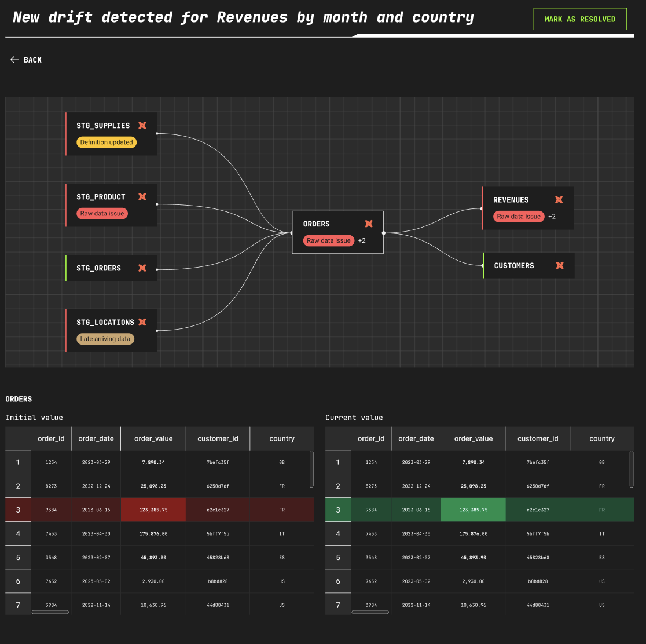Click order_id header in Initial value table
Viewport: 646px width, 644px height.
51,438
